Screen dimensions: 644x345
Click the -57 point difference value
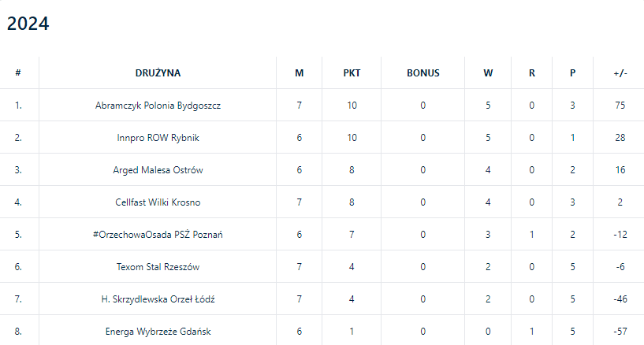620,332
